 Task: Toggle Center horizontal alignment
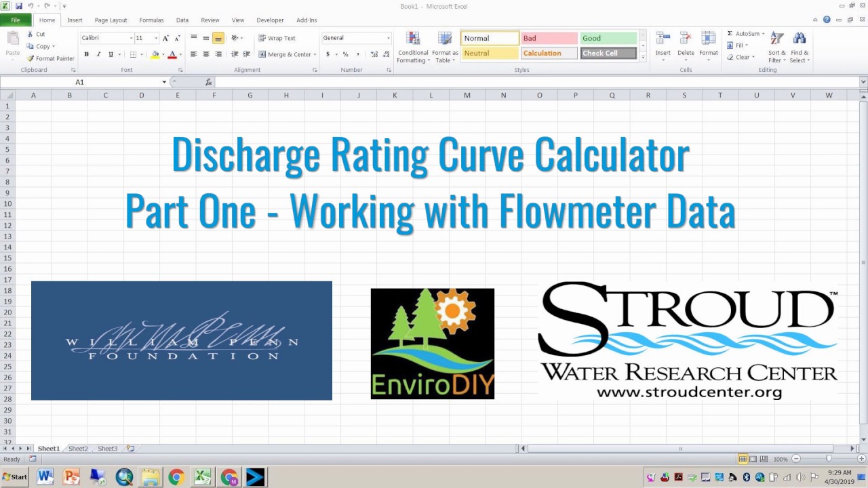click(x=206, y=54)
